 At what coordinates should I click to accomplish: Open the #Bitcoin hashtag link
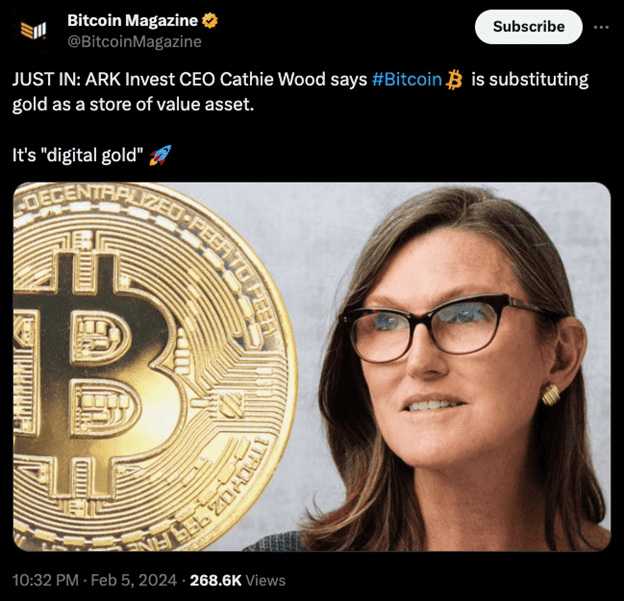(x=407, y=79)
